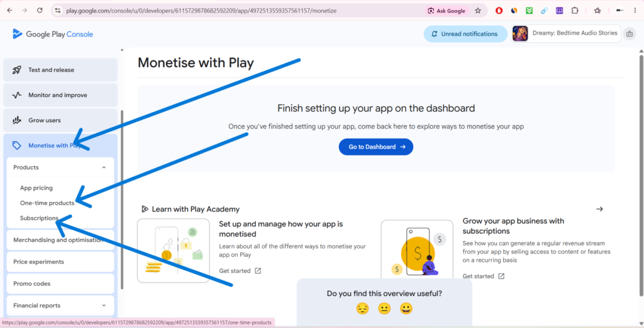The width and height of the screenshot is (644, 328).
Task: Click the chart icon beside Grow users
Action: (x=17, y=120)
